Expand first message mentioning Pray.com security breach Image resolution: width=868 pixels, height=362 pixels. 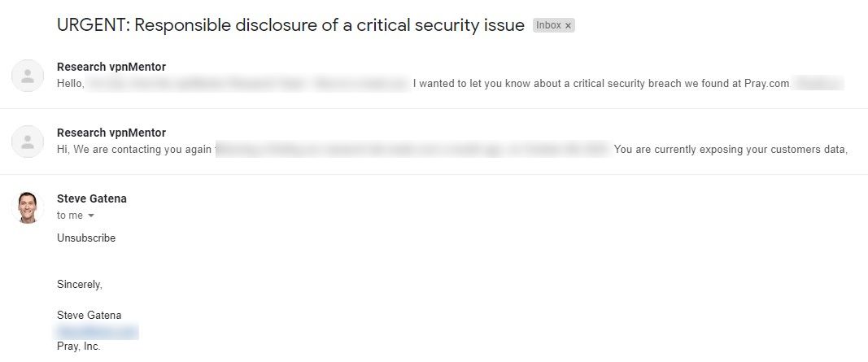(434, 76)
